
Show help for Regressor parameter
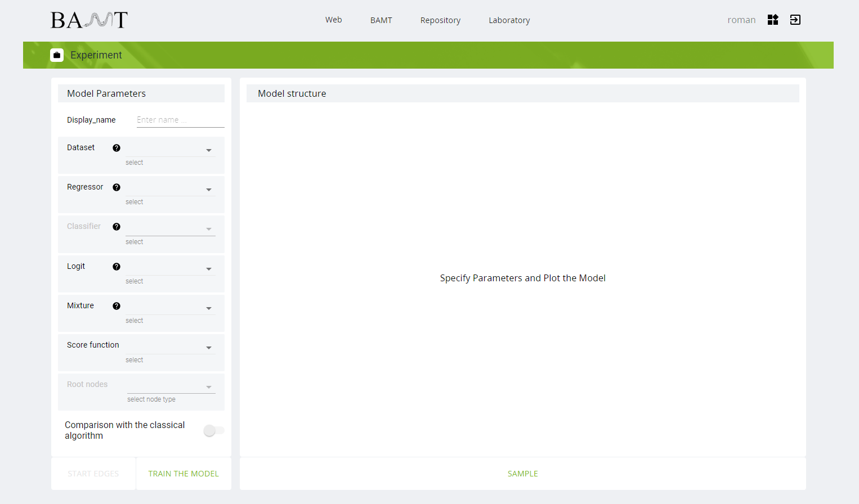117,187
